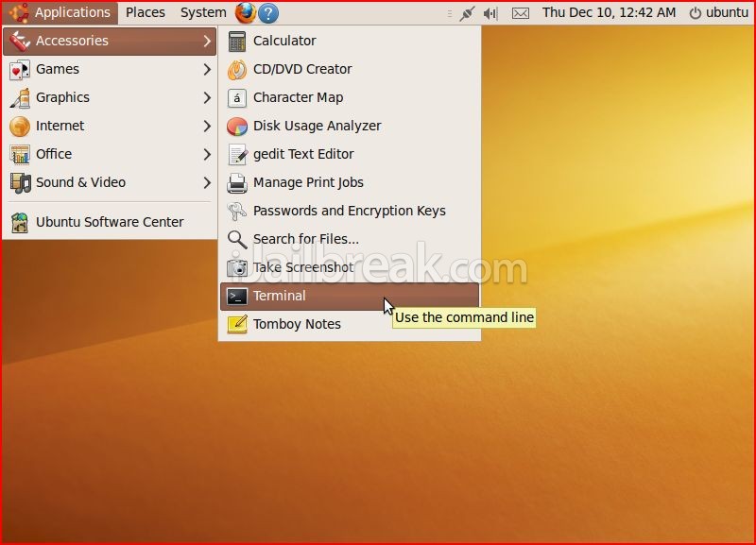Click the Office chart icon
756x545 pixels.
(20, 155)
